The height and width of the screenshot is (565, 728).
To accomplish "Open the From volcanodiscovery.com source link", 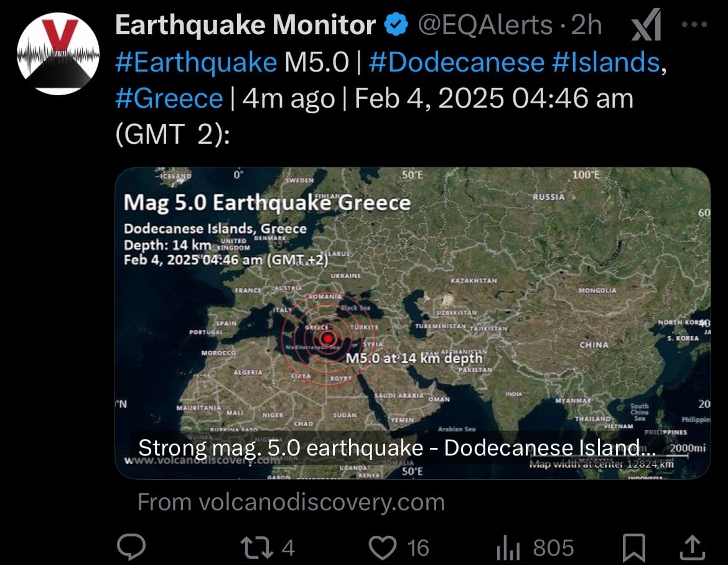I will 291,502.
